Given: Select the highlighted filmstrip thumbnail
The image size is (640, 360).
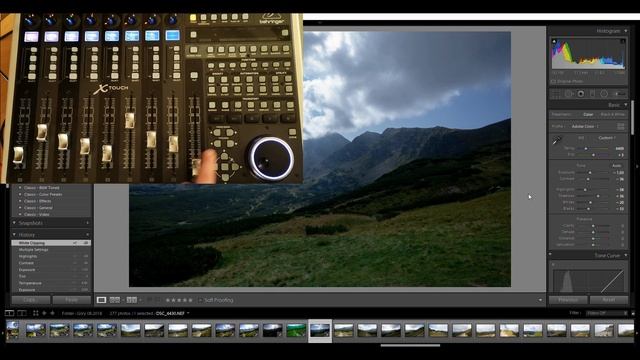Looking at the screenshot, I should point(320,330).
